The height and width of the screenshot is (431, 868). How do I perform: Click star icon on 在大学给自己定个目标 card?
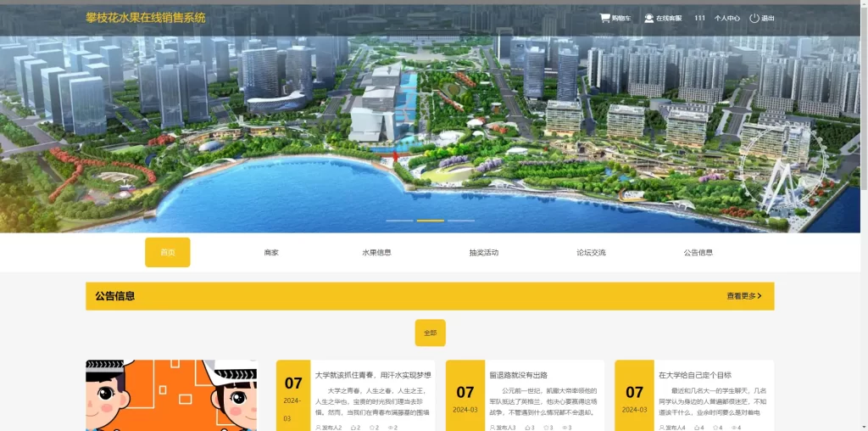[715, 428]
